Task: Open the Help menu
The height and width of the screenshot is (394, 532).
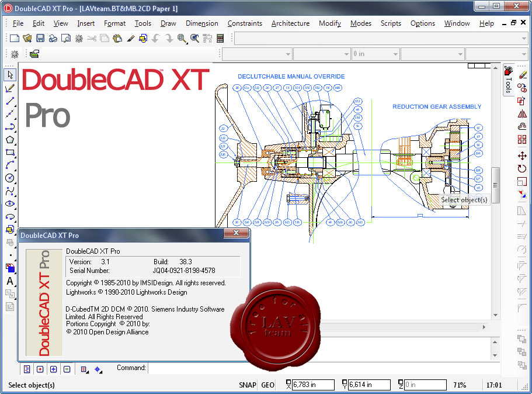Action: pos(486,23)
